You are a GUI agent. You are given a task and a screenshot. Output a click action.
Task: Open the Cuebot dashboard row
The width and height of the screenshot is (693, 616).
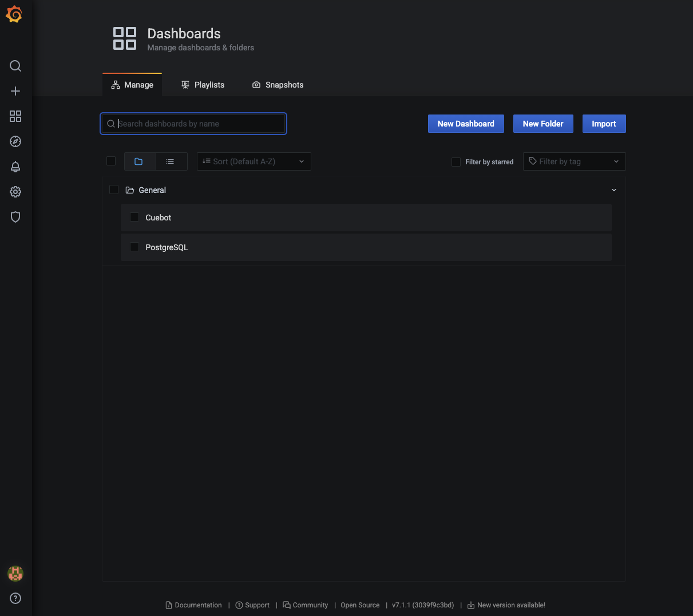coord(366,218)
